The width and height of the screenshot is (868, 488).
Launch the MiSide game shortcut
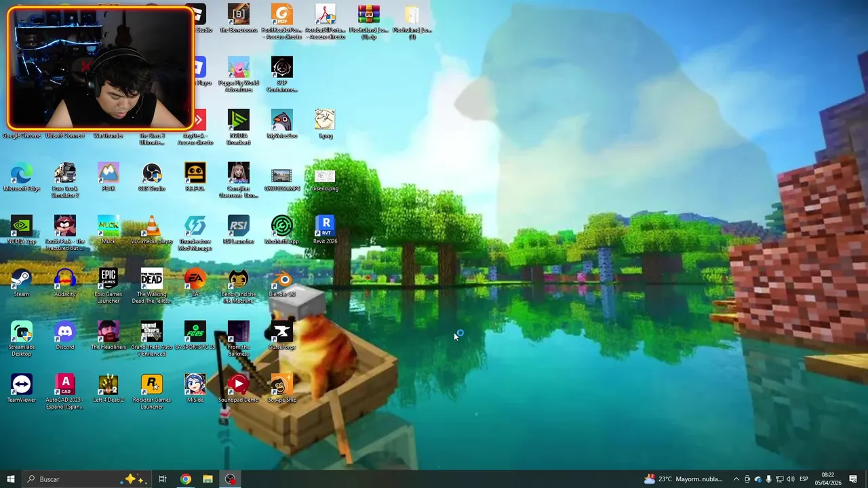195,388
